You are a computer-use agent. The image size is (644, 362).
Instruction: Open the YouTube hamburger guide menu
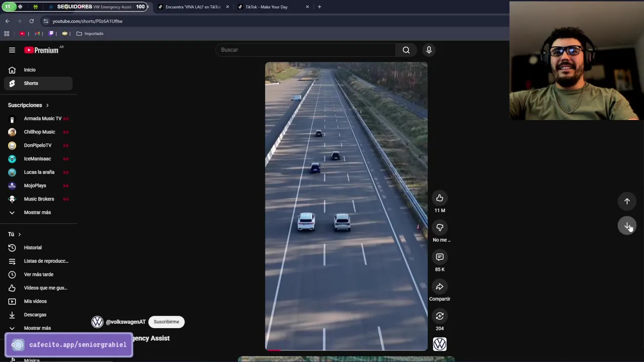click(12, 50)
